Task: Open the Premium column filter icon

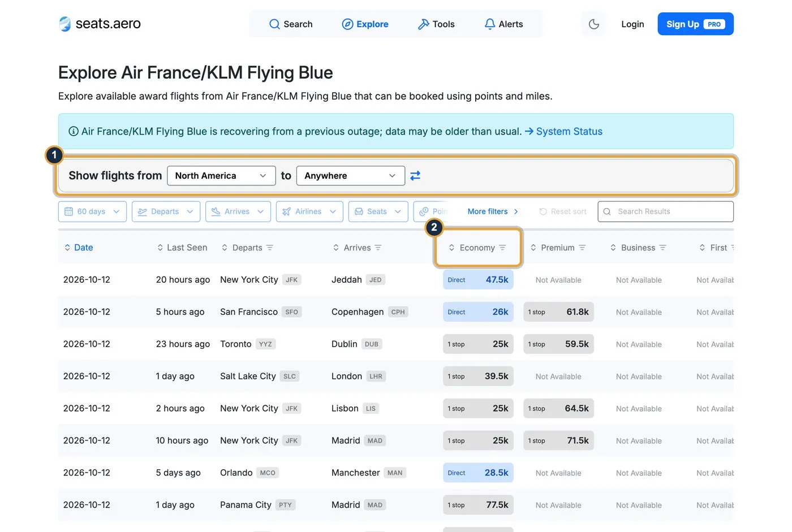Action: 582,248
